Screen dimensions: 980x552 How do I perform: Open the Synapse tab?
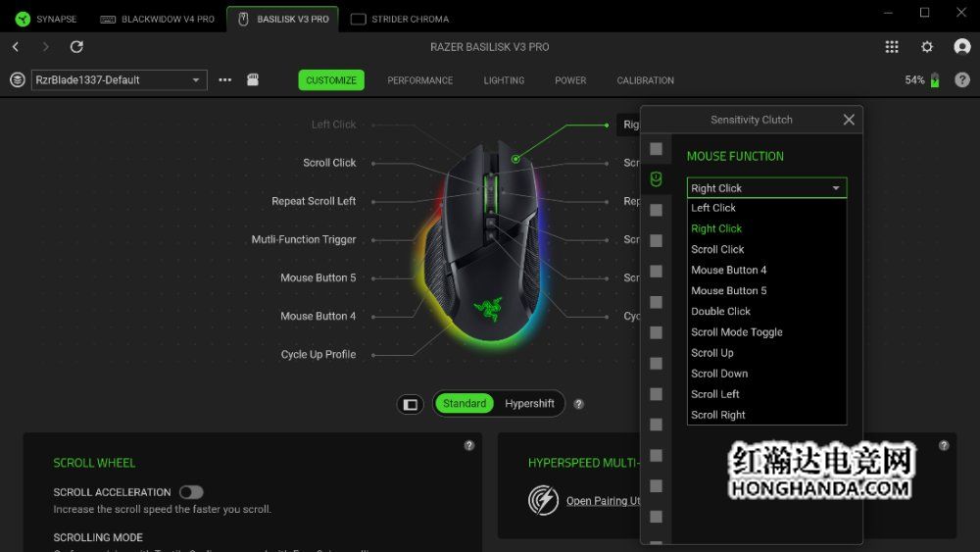click(46, 19)
